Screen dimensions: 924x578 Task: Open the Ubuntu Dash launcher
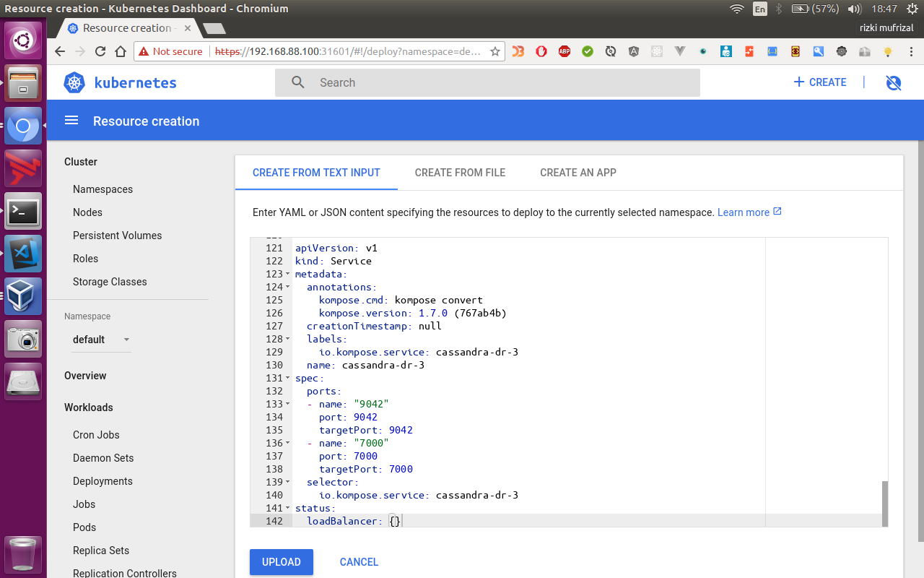pos(23,40)
